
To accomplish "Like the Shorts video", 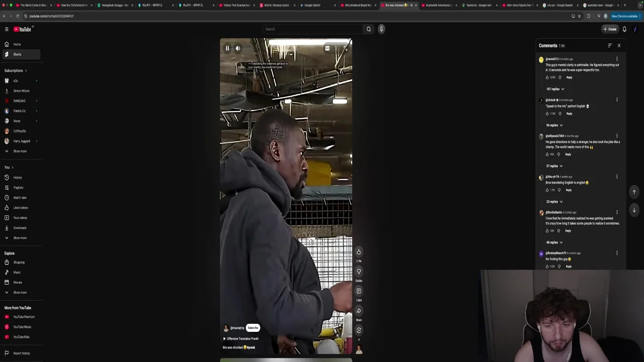I will point(359,252).
